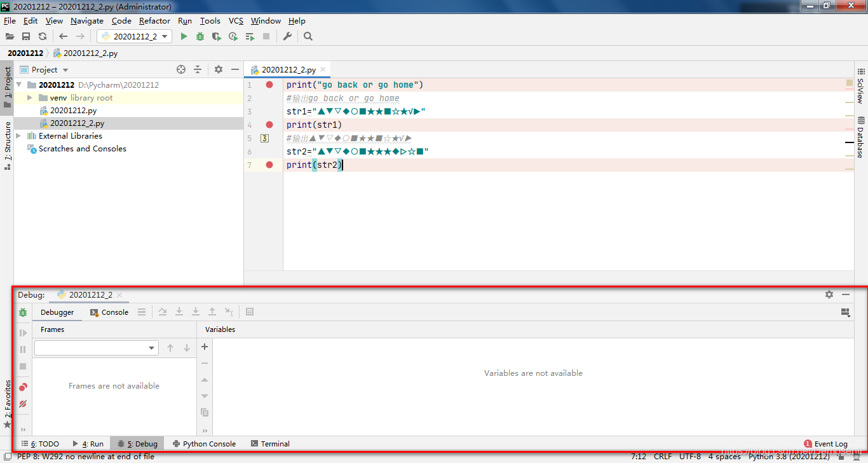Toggle breakpoint on line 1
The image size is (868, 463).
[x=269, y=85]
